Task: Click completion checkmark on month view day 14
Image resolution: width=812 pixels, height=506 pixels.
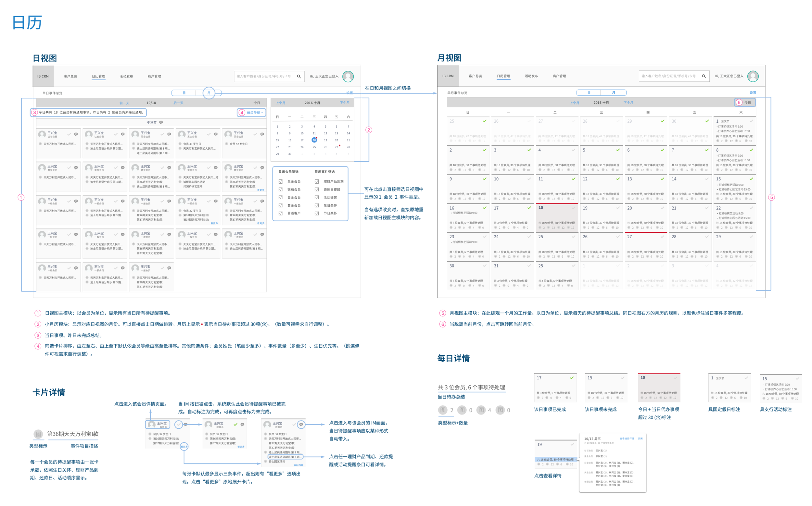Action: [x=707, y=179]
